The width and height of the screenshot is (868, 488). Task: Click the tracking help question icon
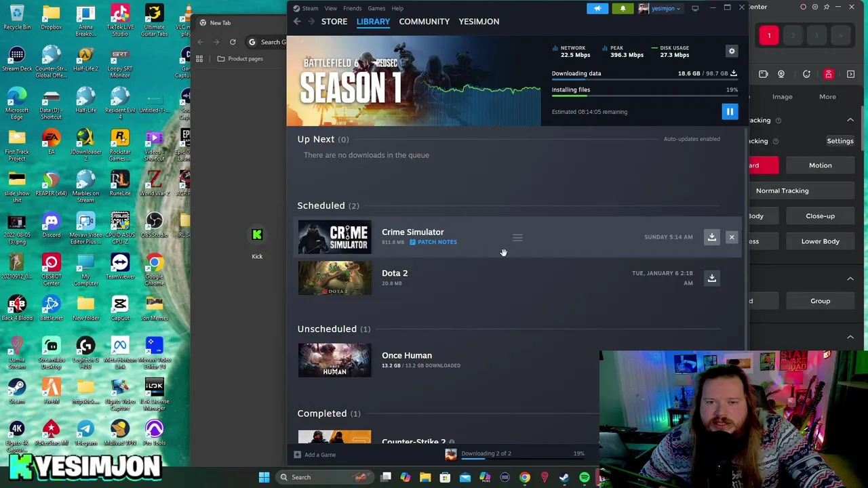(778, 120)
